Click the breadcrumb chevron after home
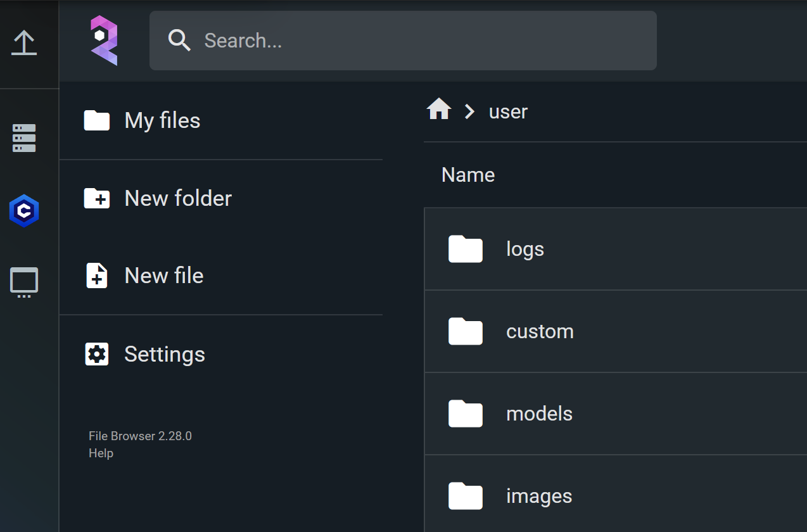 point(469,111)
